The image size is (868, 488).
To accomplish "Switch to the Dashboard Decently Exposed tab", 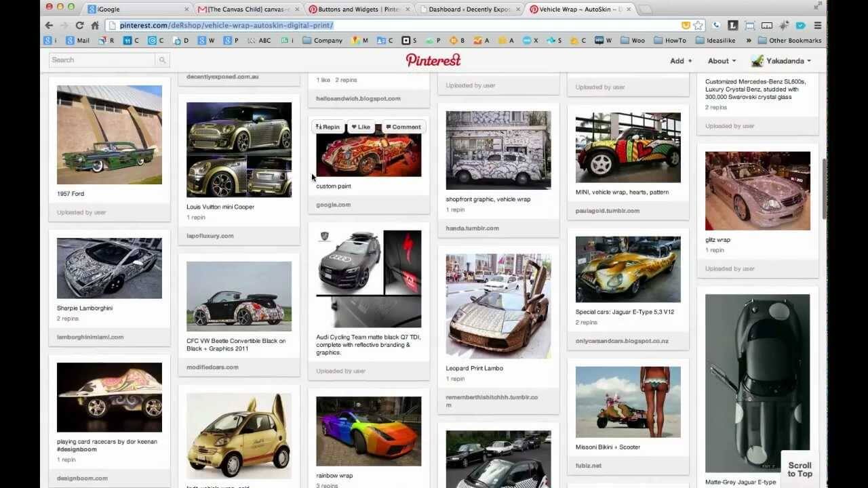I will click(x=469, y=9).
